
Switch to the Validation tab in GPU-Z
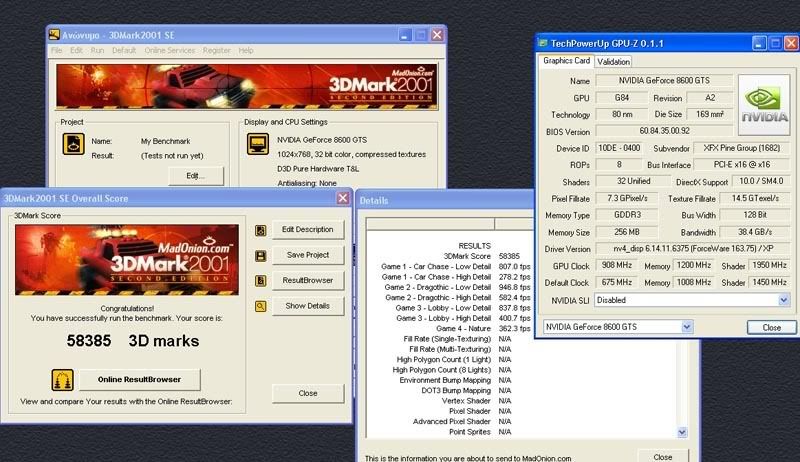tap(613, 62)
